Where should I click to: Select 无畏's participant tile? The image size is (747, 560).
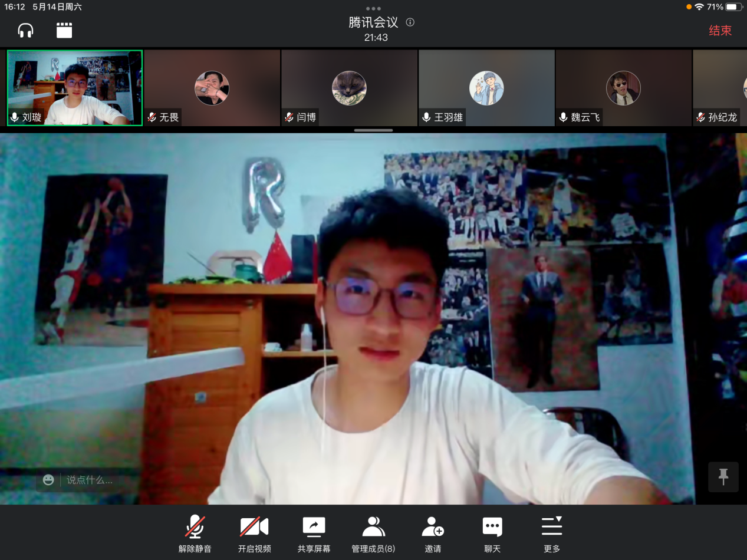(212, 88)
